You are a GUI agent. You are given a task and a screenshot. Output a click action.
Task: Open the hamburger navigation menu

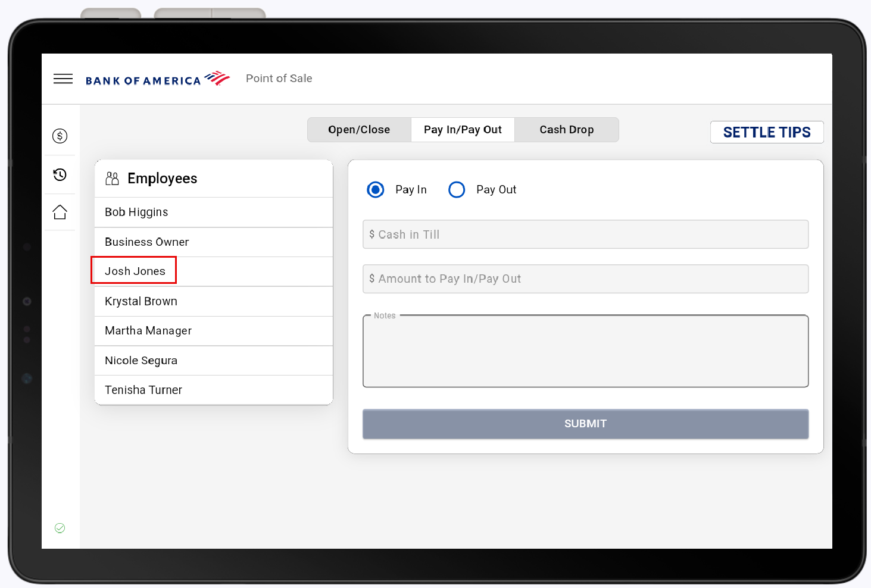63,78
